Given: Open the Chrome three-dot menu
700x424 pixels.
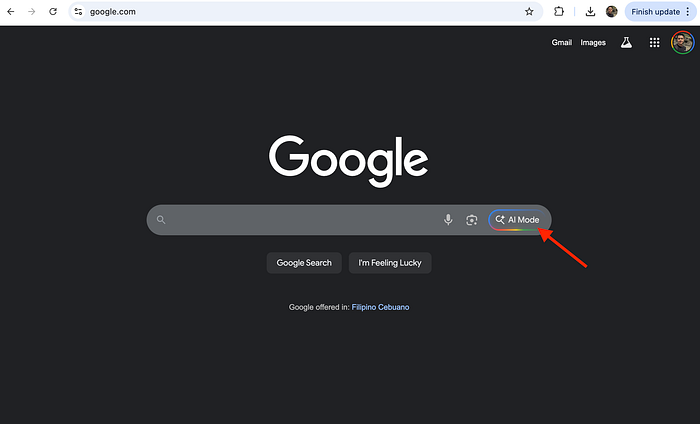Looking at the screenshot, I should [x=688, y=12].
